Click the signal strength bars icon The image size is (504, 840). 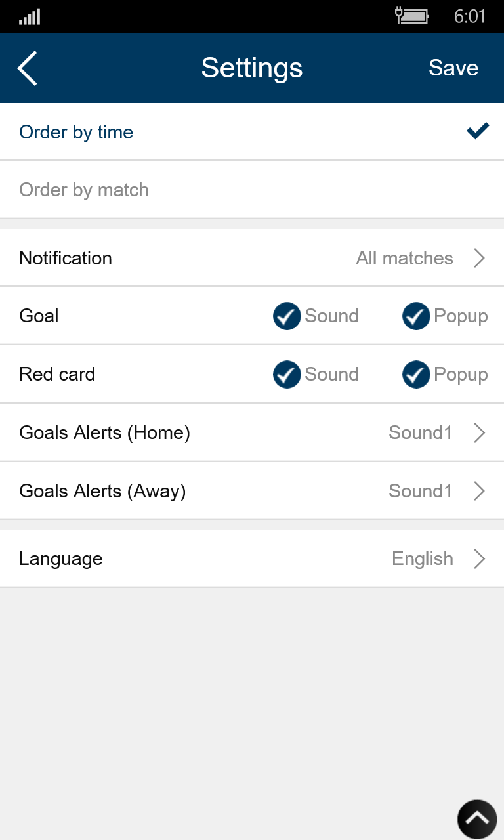click(30, 16)
